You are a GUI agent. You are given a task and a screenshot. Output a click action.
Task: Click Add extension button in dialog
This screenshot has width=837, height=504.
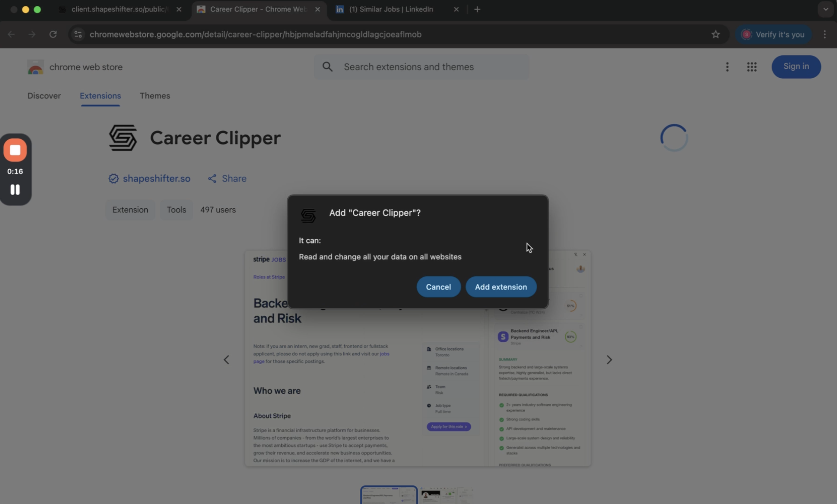coord(501,287)
